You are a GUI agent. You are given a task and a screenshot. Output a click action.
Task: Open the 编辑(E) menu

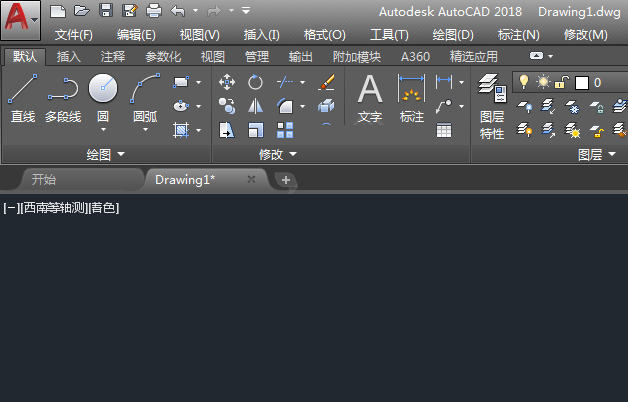tap(136, 35)
